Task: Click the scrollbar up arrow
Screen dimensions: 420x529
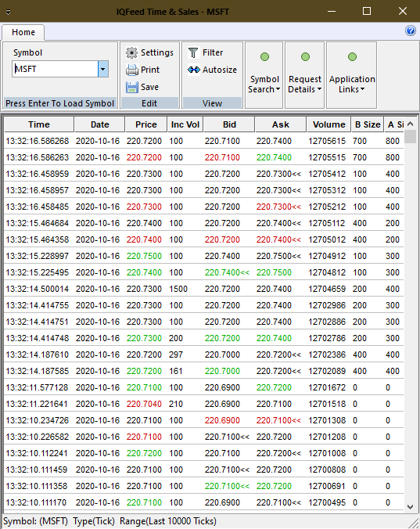Action: pyautogui.click(x=411, y=124)
